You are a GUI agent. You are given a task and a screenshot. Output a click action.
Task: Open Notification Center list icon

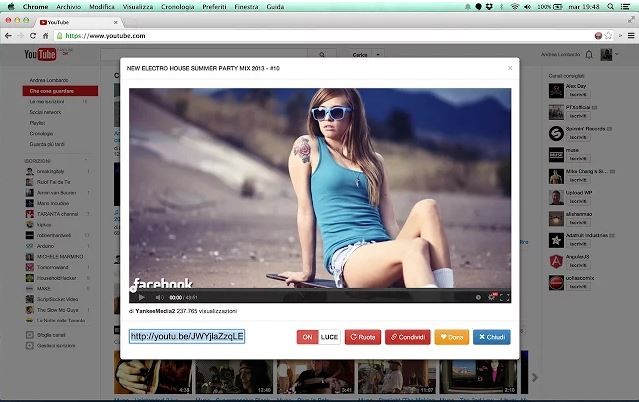click(625, 7)
